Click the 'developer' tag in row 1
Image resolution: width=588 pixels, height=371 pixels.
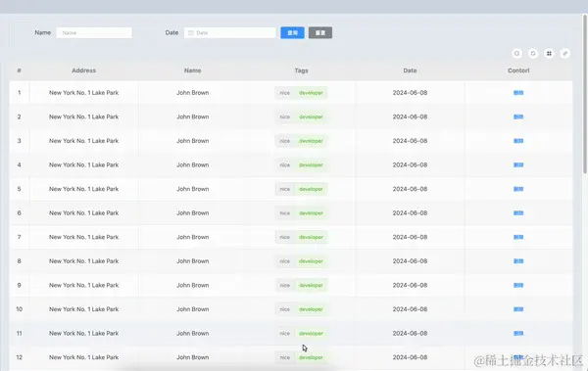pos(311,93)
